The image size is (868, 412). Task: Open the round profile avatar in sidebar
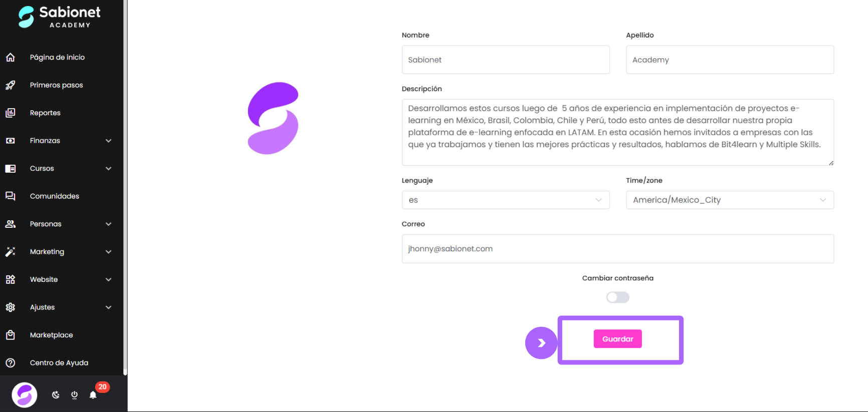pyautogui.click(x=25, y=395)
